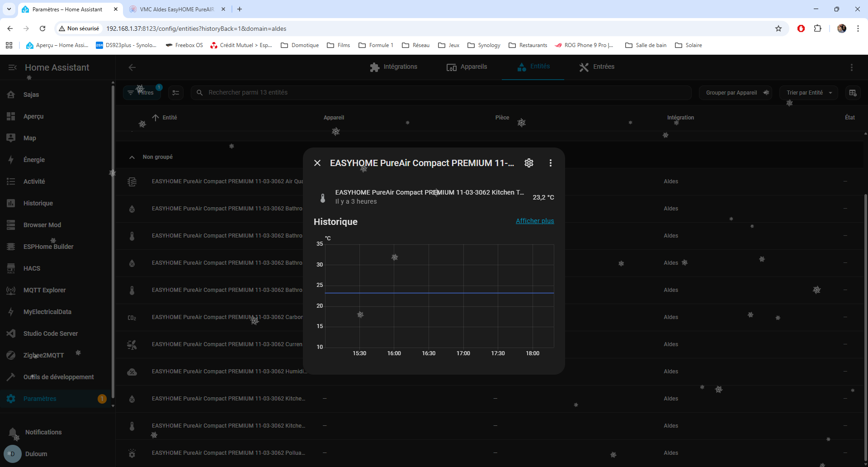Image resolution: width=868 pixels, height=467 pixels.
Task: Open the Chrome tab search dropdown
Action: [x=9, y=9]
